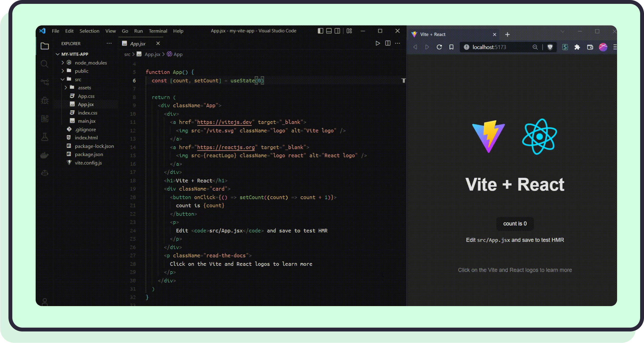Click the Split Editor icon

pos(388,43)
